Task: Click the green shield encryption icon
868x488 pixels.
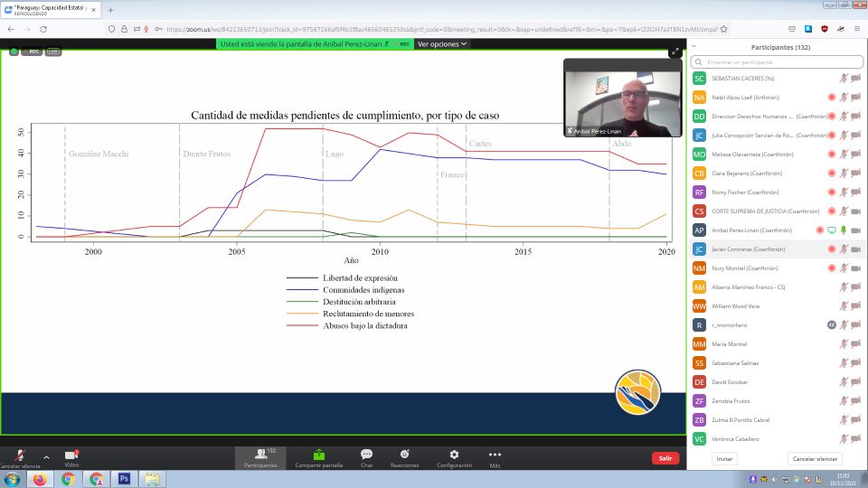Action: pyautogui.click(x=14, y=52)
